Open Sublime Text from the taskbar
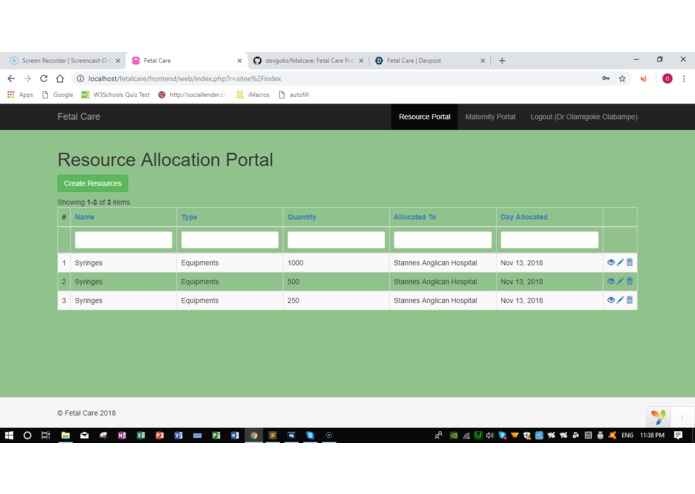 tap(273, 435)
